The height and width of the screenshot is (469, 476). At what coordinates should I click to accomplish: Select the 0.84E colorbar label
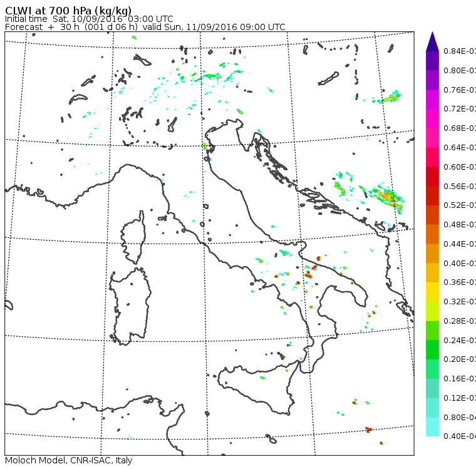click(x=460, y=51)
